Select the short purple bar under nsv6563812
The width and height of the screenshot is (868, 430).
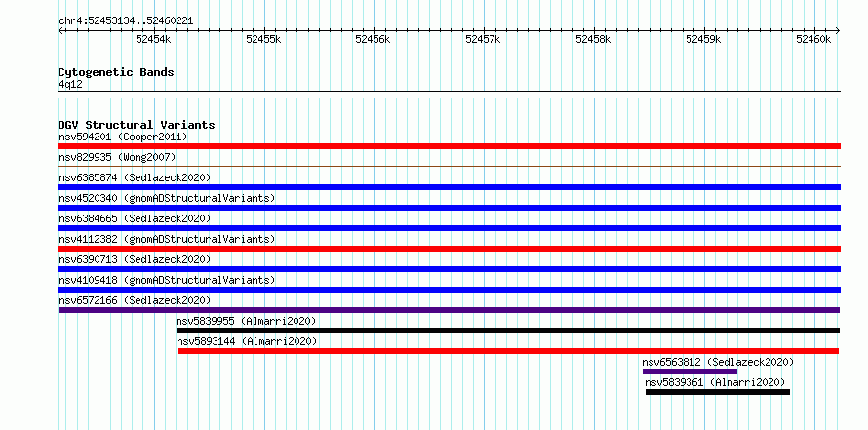coord(690,371)
